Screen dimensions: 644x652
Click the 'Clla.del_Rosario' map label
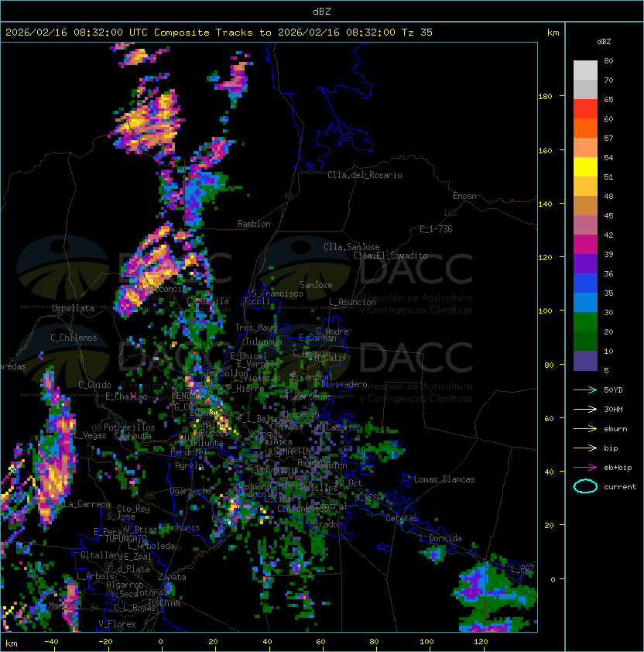[x=365, y=175]
